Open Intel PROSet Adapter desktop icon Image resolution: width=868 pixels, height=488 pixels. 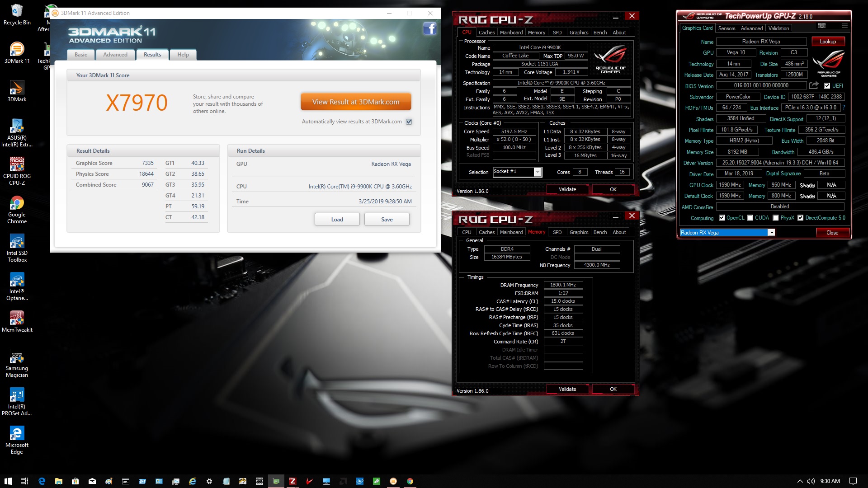(x=17, y=402)
